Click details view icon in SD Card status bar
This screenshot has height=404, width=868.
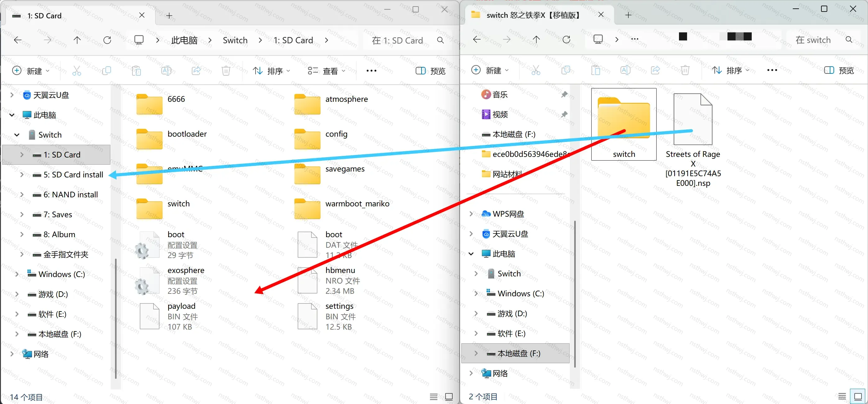point(434,397)
